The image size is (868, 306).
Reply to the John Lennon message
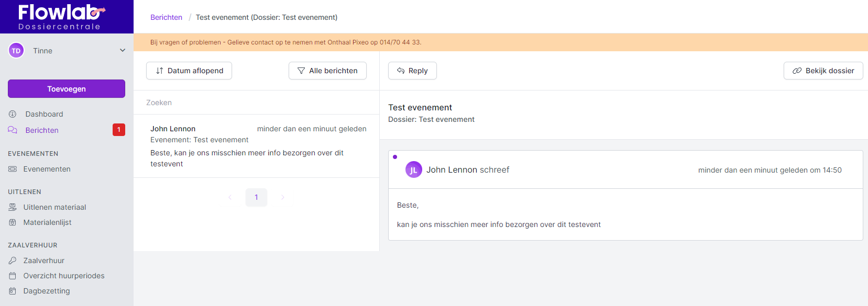click(412, 71)
